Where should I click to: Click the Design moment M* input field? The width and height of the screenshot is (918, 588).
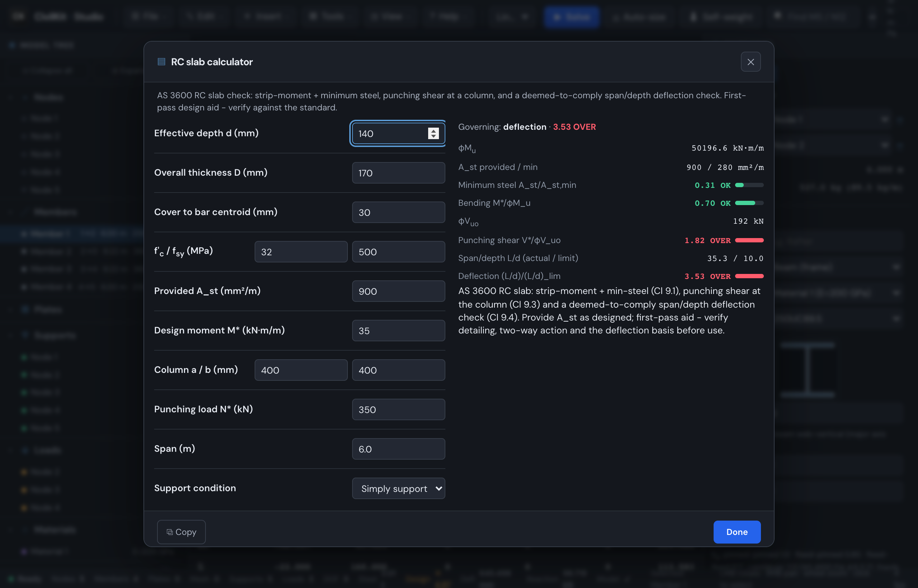point(398,331)
